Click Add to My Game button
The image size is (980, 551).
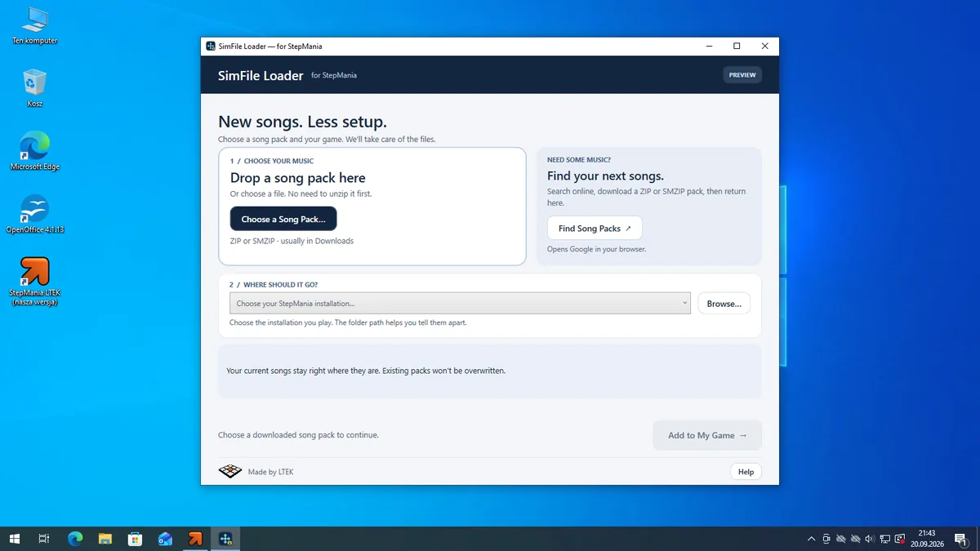tap(707, 435)
